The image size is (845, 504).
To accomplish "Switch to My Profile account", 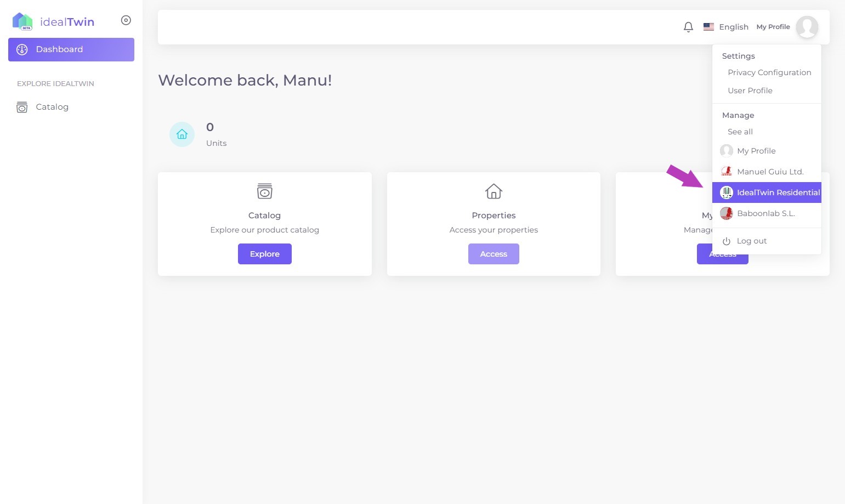I will point(756,151).
